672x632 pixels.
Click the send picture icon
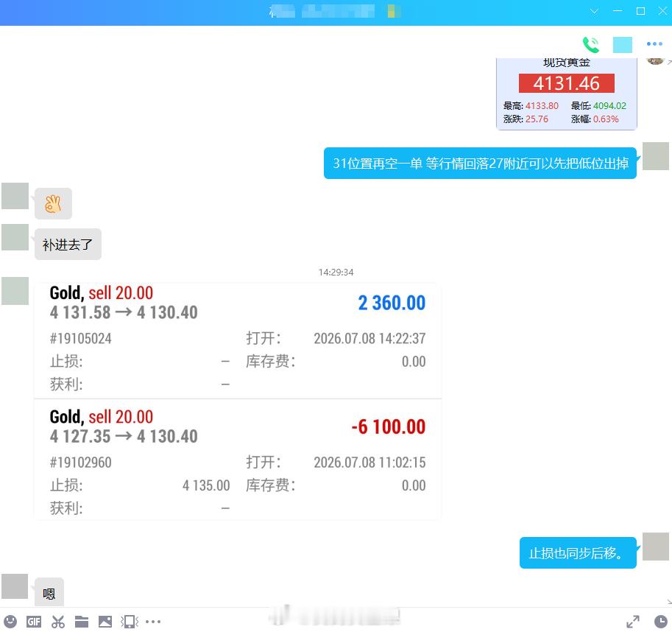coord(105,621)
